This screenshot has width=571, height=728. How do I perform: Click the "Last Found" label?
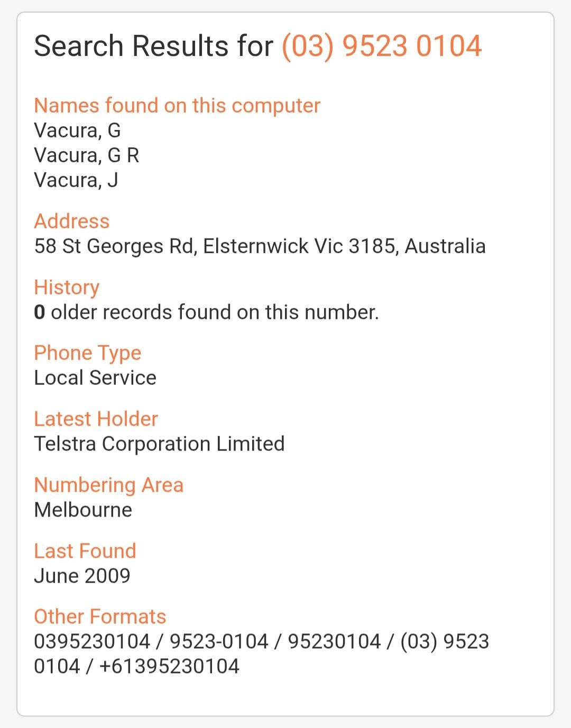85,551
